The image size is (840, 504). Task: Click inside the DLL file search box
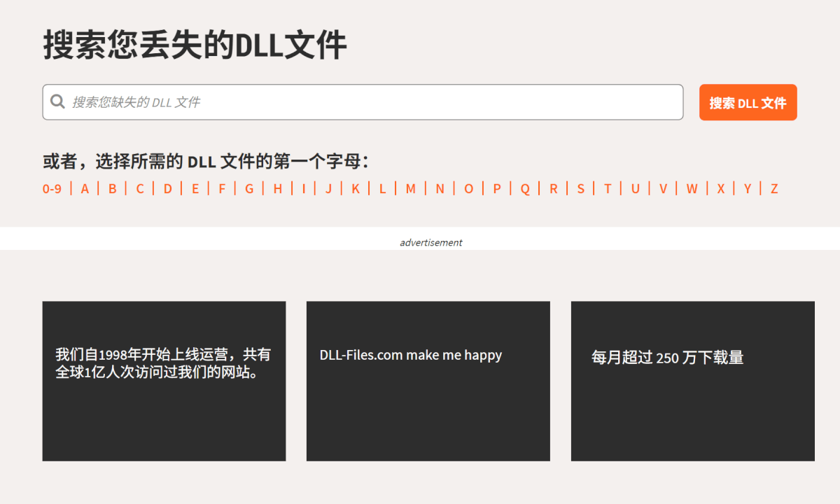coord(280,101)
